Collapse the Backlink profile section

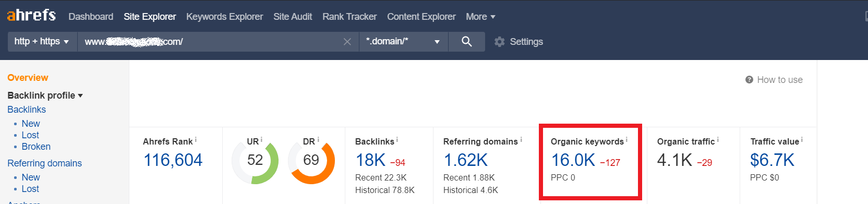45,95
